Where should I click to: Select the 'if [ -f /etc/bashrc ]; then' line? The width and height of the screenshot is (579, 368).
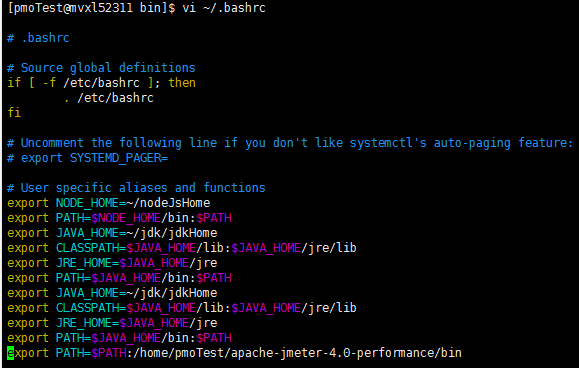pos(101,83)
